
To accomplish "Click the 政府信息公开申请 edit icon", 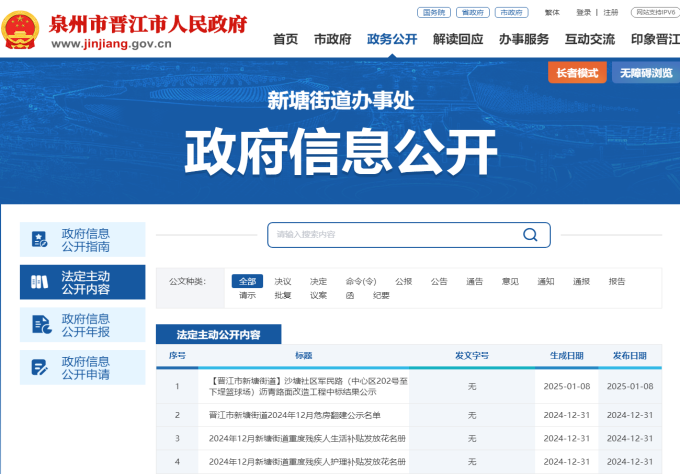I will pyautogui.click(x=40, y=367).
